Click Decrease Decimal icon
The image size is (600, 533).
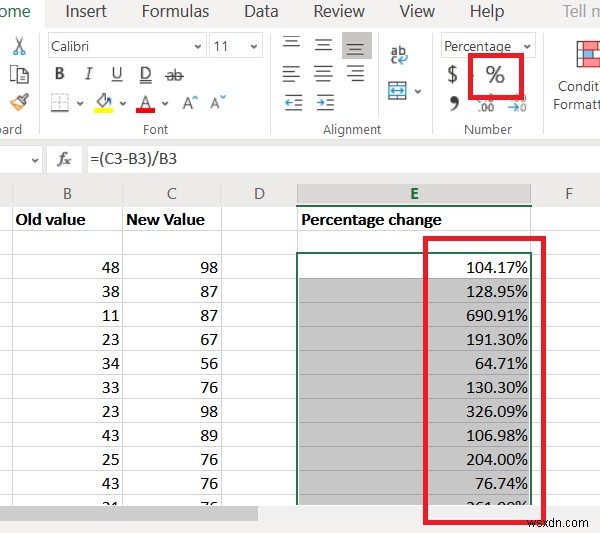click(517, 104)
